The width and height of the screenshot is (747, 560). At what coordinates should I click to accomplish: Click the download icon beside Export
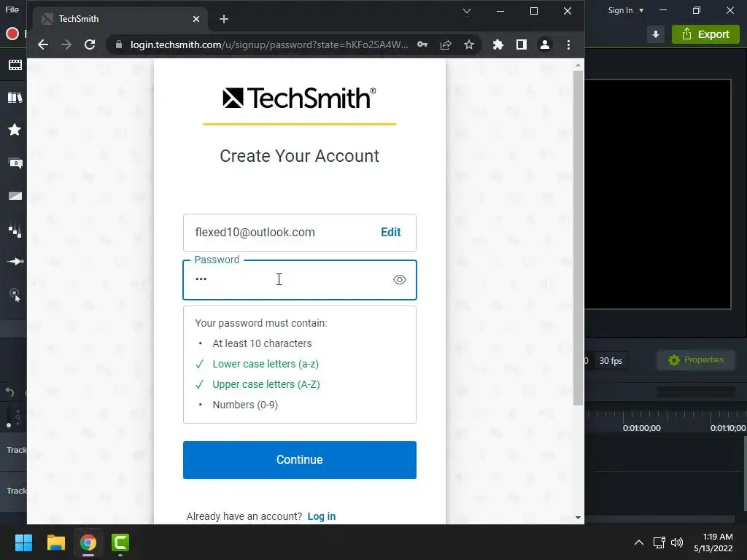coord(656,34)
